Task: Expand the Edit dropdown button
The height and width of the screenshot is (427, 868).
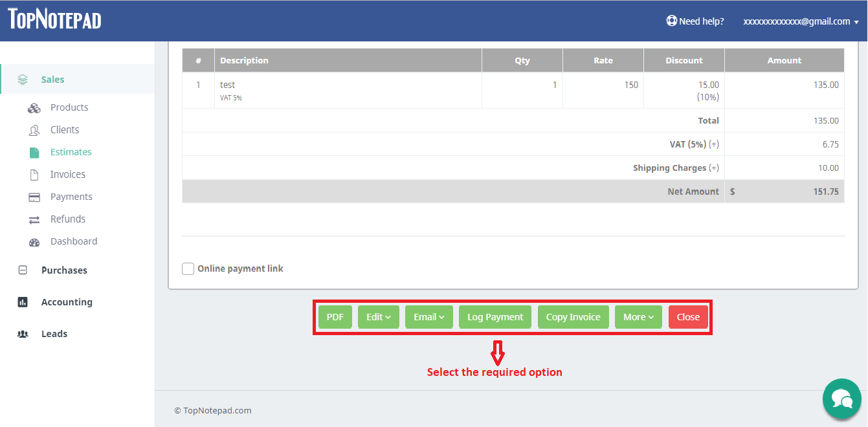Action: tap(379, 317)
